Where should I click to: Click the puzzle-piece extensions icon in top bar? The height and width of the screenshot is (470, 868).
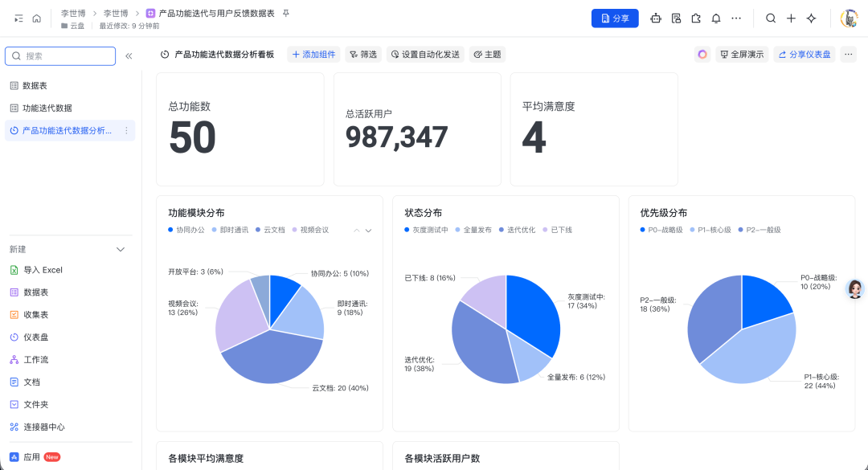(x=695, y=18)
